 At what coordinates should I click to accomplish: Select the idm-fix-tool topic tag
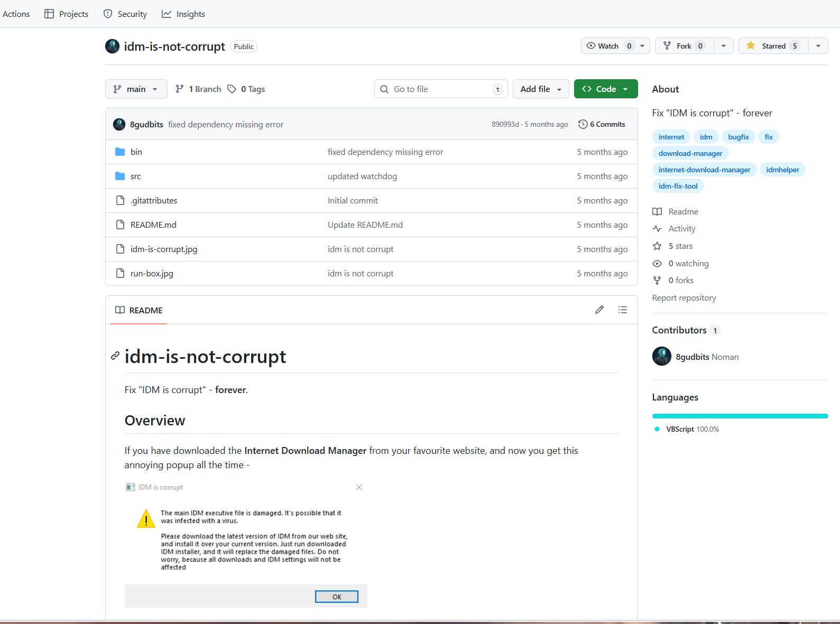678,186
